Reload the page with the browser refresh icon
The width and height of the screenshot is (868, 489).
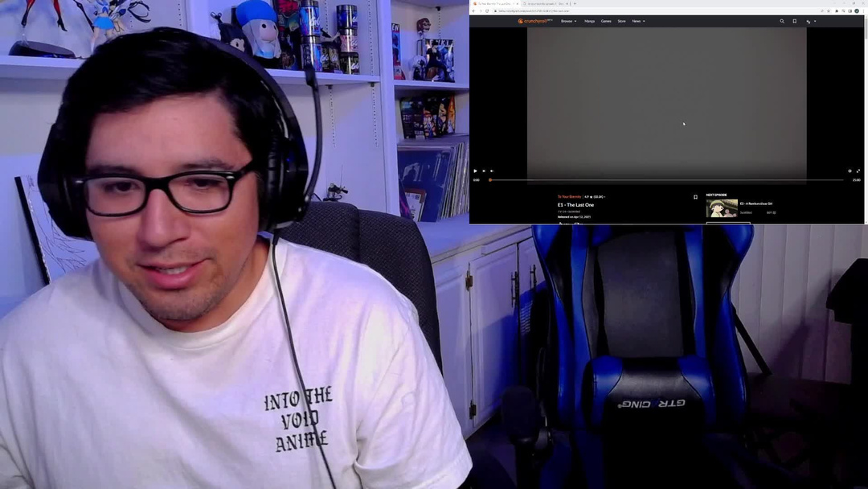(x=487, y=10)
